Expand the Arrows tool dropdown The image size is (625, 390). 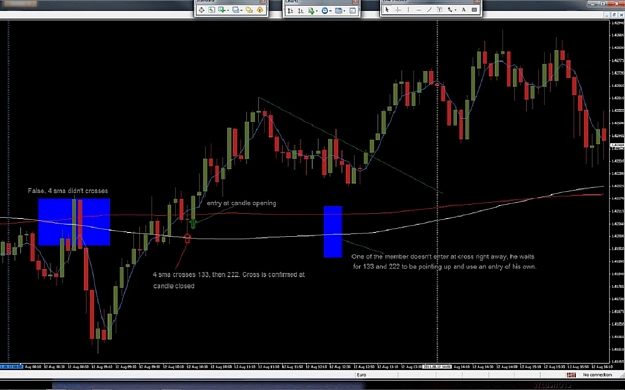coord(456,10)
